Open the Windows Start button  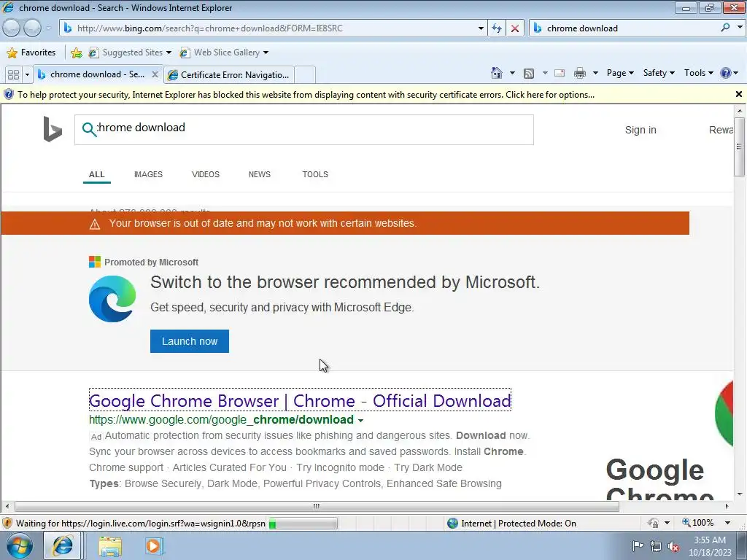click(x=18, y=545)
